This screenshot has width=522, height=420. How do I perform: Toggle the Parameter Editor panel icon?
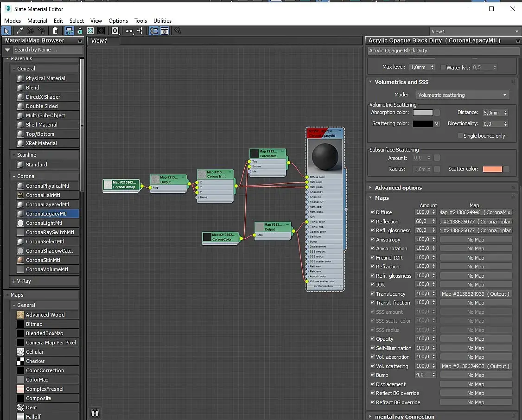click(165, 31)
